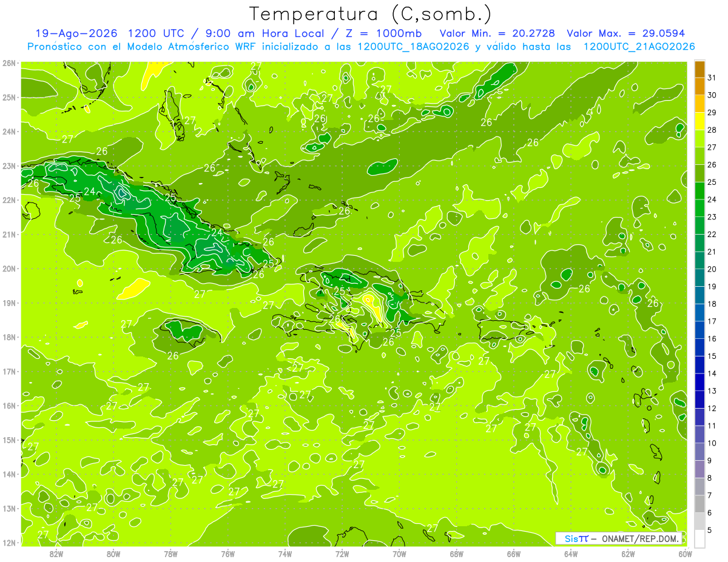Click the color scale label "15"

(712, 356)
